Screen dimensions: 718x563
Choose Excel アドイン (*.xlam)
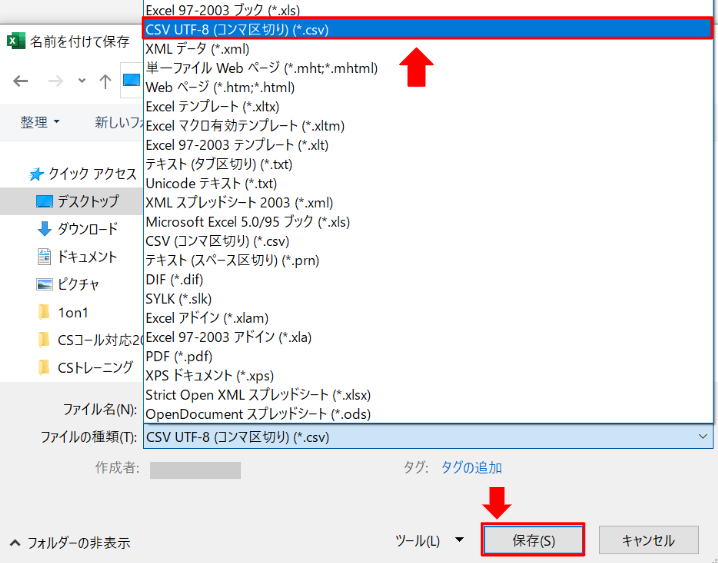click(428, 318)
